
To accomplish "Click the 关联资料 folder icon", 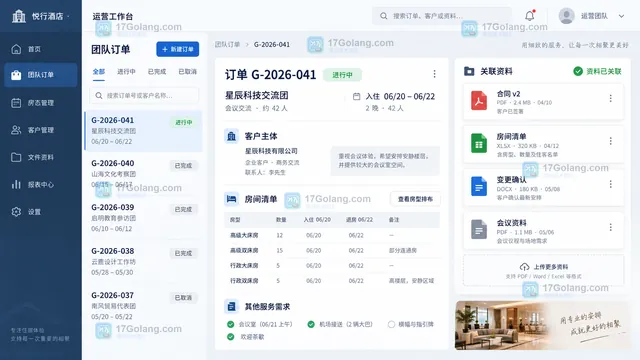I will 469,71.
